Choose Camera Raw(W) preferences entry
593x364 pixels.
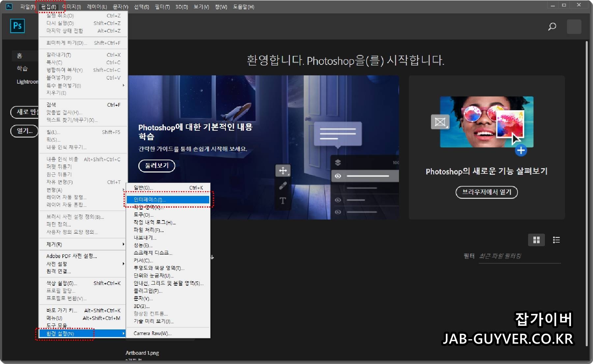[x=168, y=333]
